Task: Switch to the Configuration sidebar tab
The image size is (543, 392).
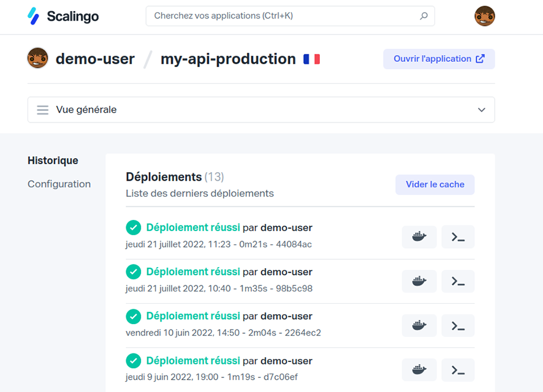Action: pyautogui.click(x=59, y=184)
